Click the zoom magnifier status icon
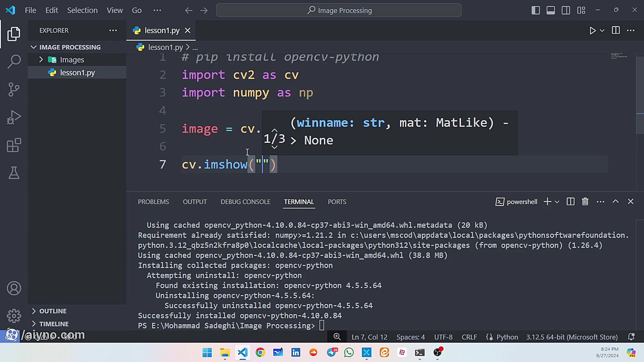This screenshot has height=362, width=644. coord(337,337)
